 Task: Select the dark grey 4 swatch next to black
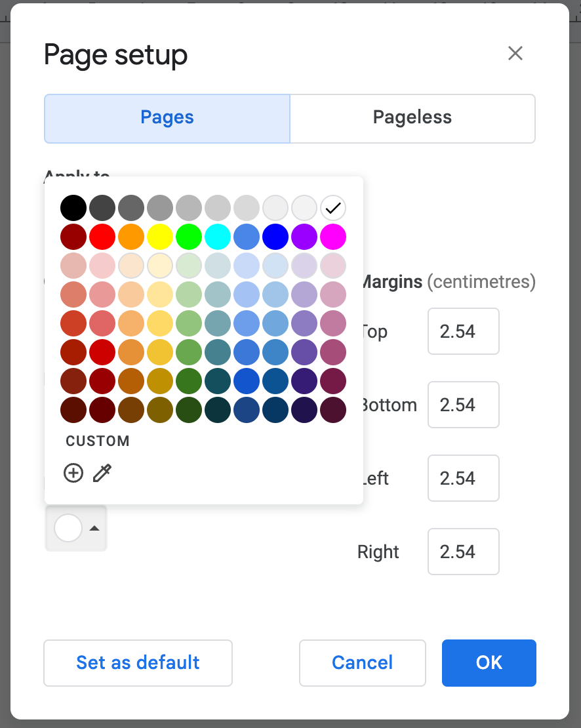(102, 208)
